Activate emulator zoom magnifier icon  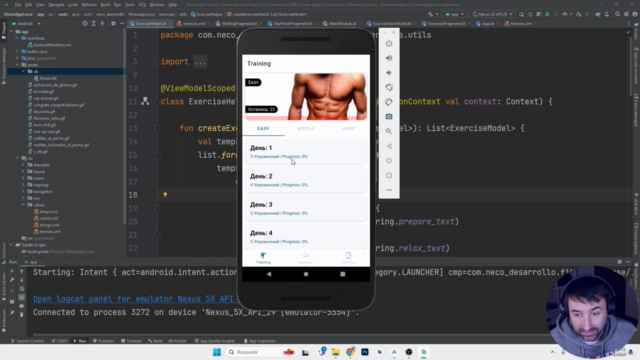click(389, 131)
